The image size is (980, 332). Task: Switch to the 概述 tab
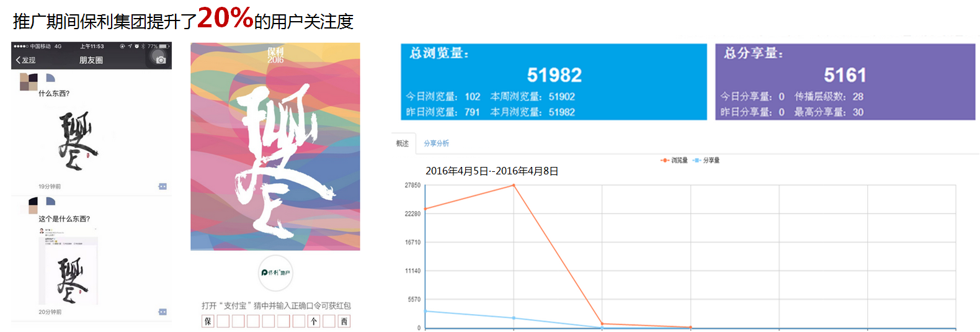point(403,143)
